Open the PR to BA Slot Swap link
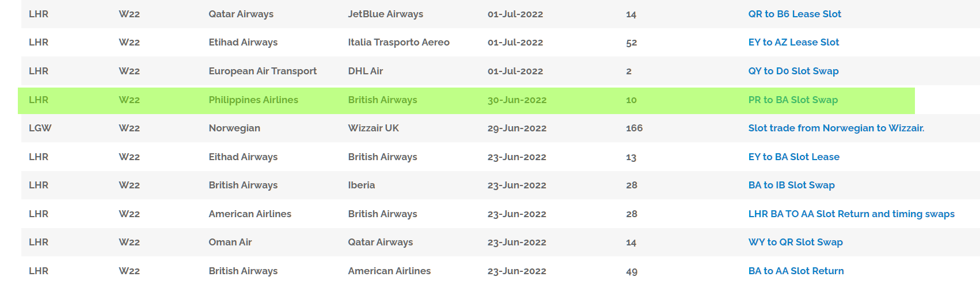This screenshot has width=980, height=284. (x=792, y=100)
